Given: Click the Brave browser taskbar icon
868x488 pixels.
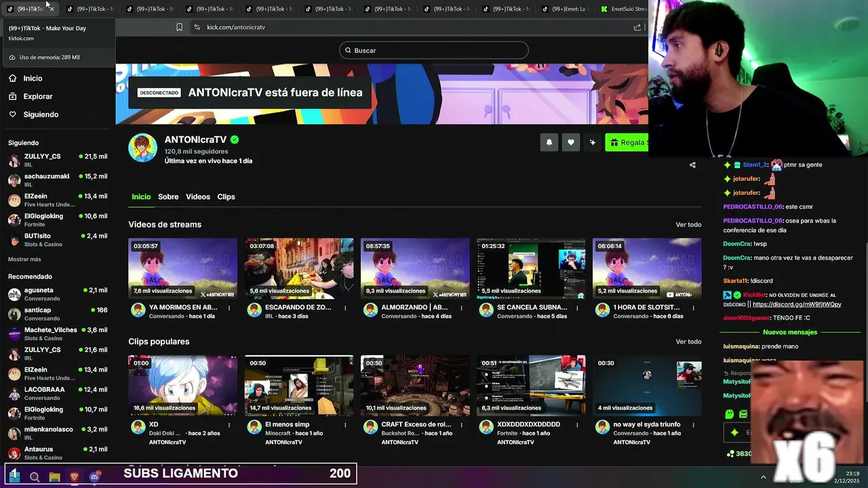Looking at the screenshot, I should (75, 476).
